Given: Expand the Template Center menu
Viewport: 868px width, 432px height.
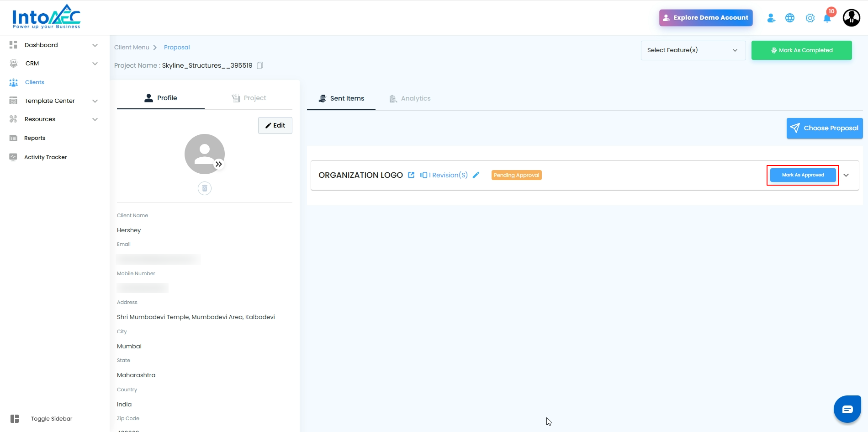Looking at the screenshot, I should [x=95, y=101].
